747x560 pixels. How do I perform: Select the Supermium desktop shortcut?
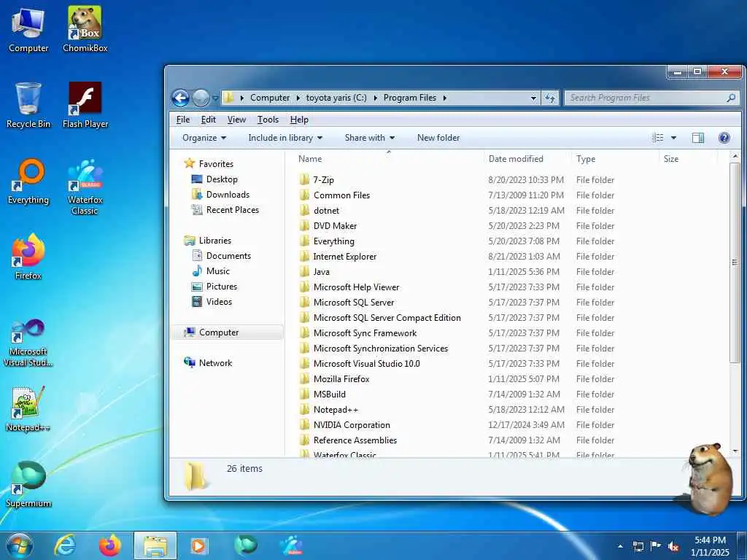(28, 484)
